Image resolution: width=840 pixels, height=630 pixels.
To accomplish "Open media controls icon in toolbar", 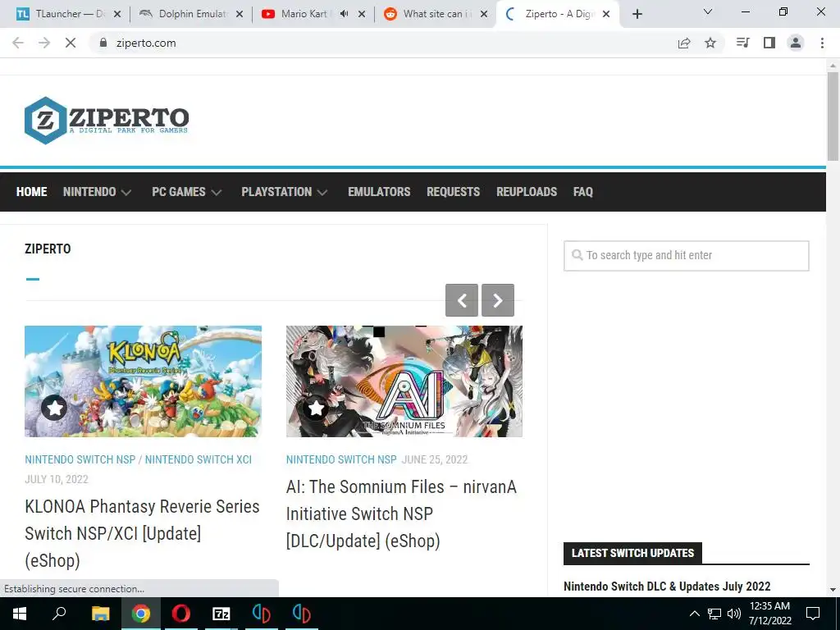I will click(743, 43).
